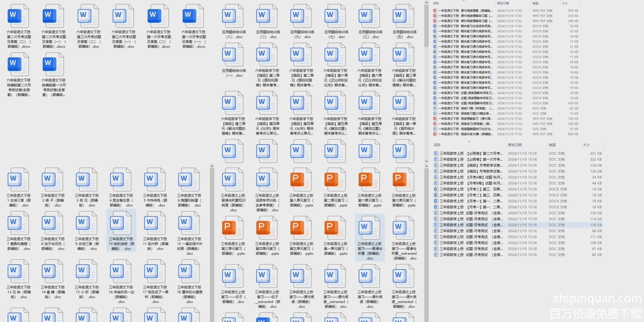This screenshot has height=322, width=644.
Task: Sort lower file list by 大小 column
Action: tap(586, 145)
